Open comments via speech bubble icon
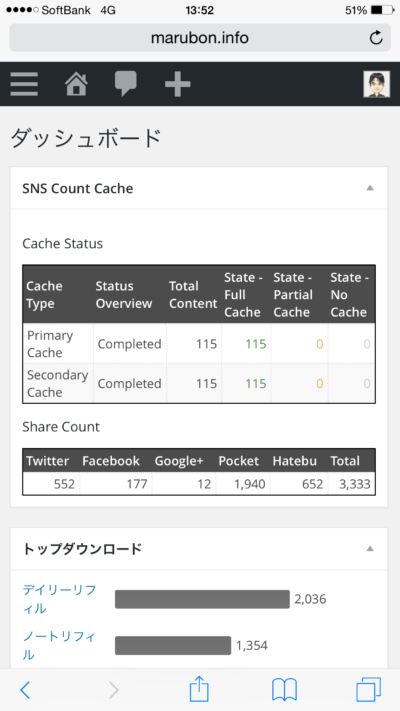The height and width of the screenshot is (711, 400). tap(126, 84)
